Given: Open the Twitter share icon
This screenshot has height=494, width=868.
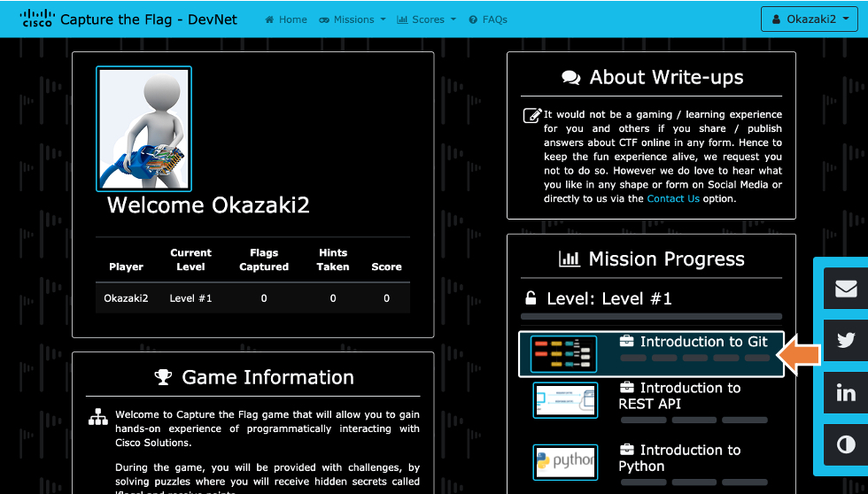Looking at the screenshot, I should 846,340.
